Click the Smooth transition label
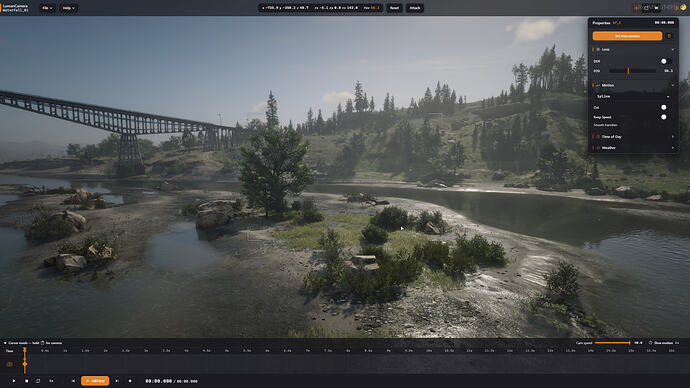Viewport: 690px width, 388px height. click(x=606, y=125)
